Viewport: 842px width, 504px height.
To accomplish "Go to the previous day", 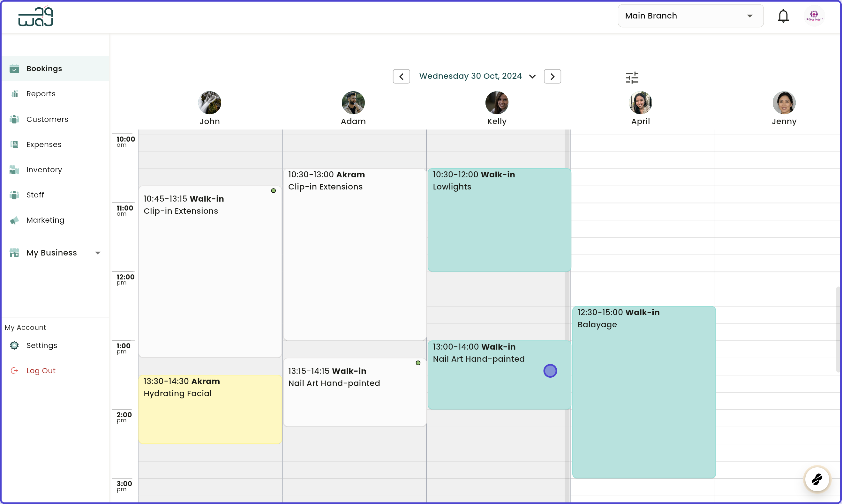I will [x=401, y=76].
